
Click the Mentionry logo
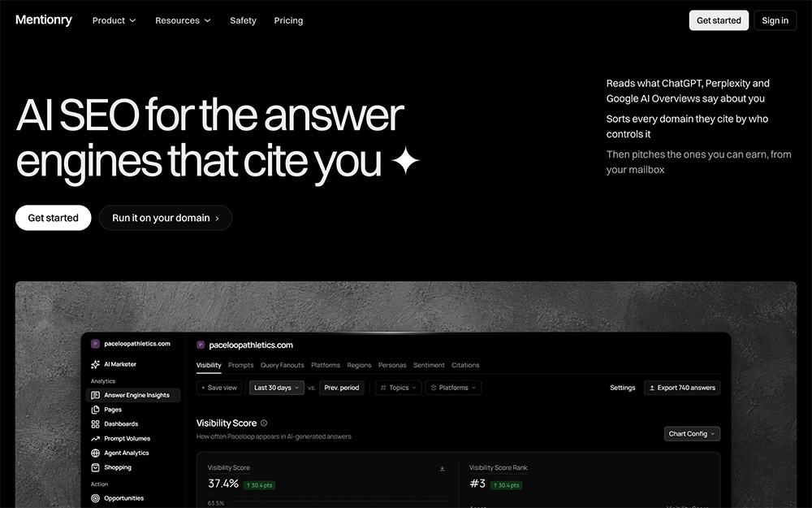tap(44, 20)
